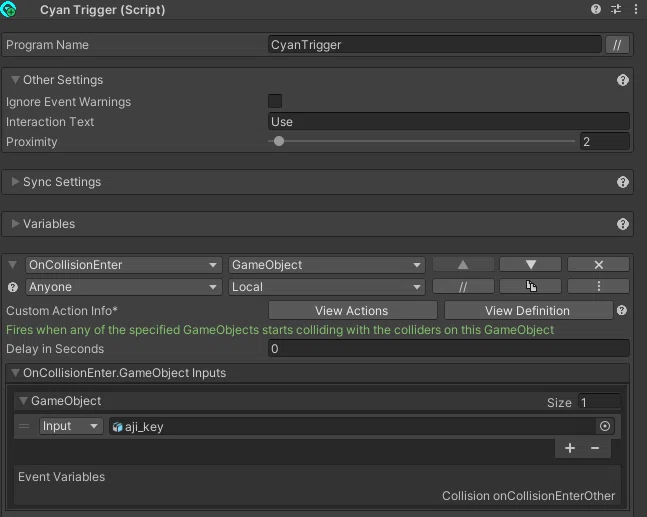Expand the Variables section
This screenshot has width=647, height=517.
tap(15, 224)
